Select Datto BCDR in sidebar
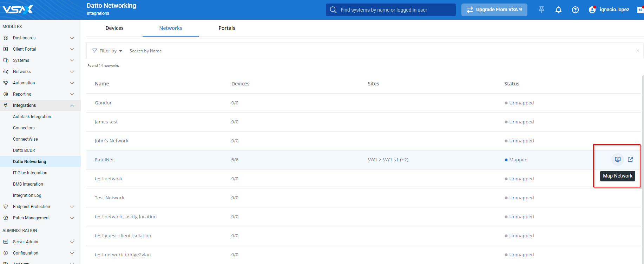This screenshot has width=644, height=264. 24,150
